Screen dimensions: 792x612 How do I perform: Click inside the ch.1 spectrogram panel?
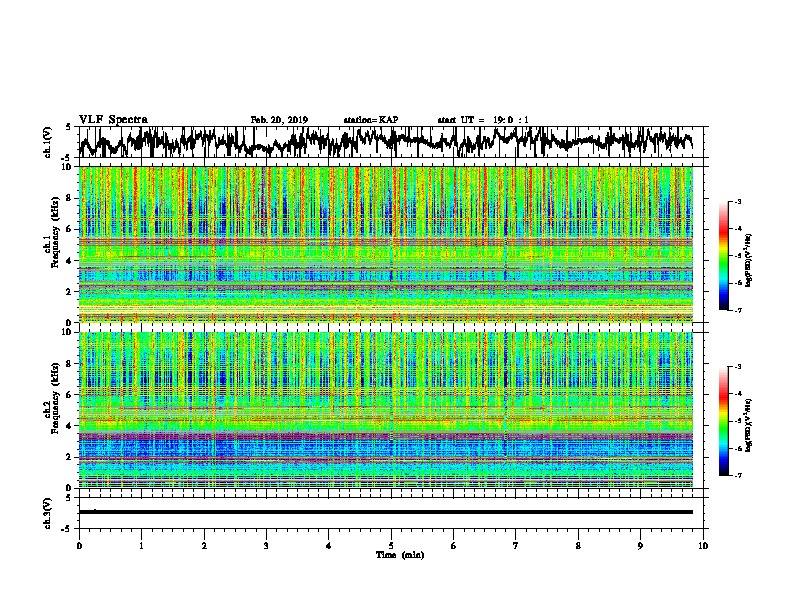click(x=386, y=244)
